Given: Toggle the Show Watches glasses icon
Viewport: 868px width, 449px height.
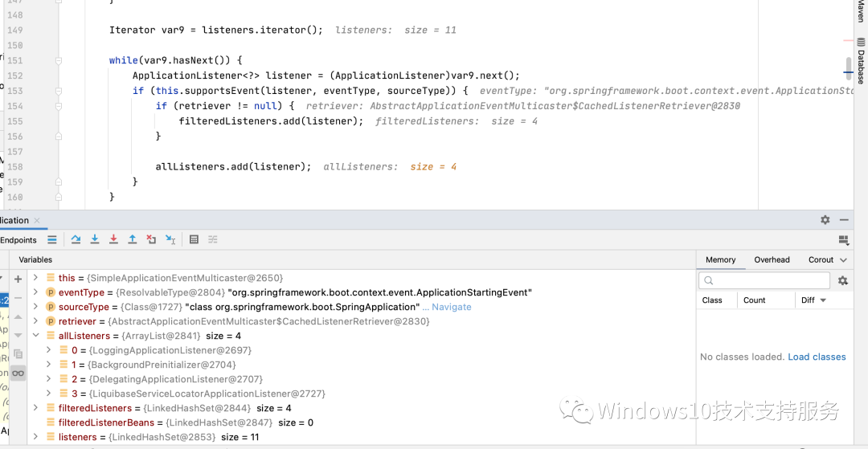Looking at the screenshot, I should 18,373.
